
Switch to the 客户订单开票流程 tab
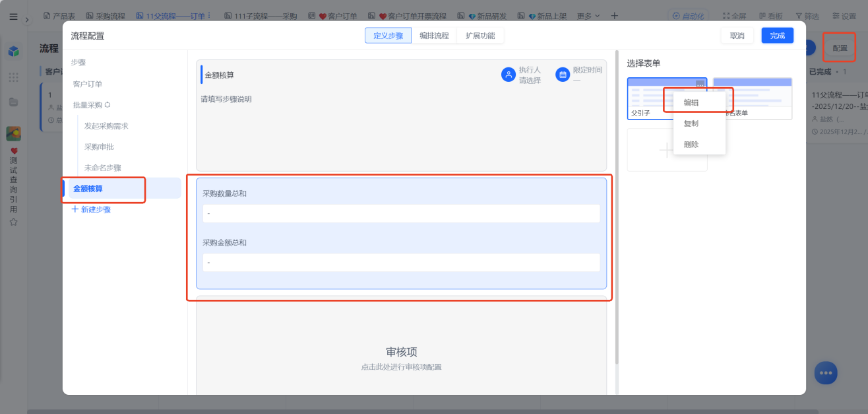tap(407, 15)
